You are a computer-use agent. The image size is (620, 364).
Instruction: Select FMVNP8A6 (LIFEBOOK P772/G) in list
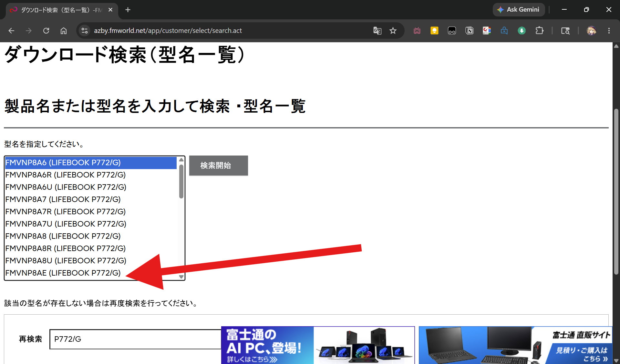click(x=91, y=163)
